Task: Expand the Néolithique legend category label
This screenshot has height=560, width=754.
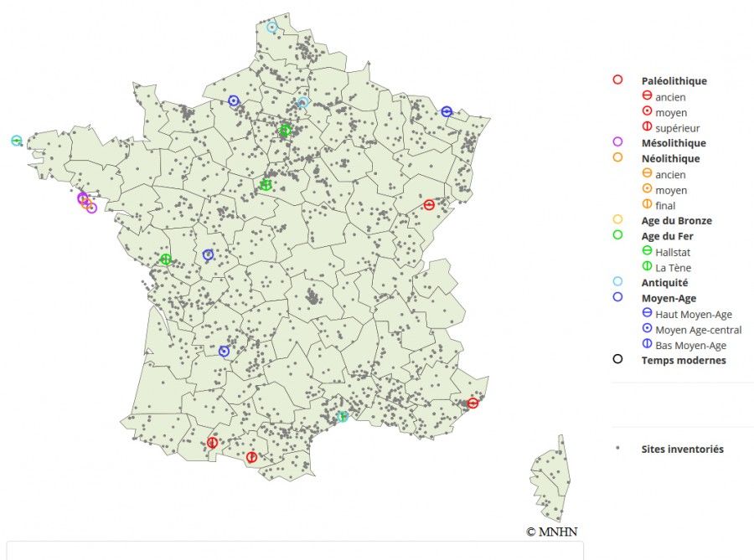Action: pos(670,158)
